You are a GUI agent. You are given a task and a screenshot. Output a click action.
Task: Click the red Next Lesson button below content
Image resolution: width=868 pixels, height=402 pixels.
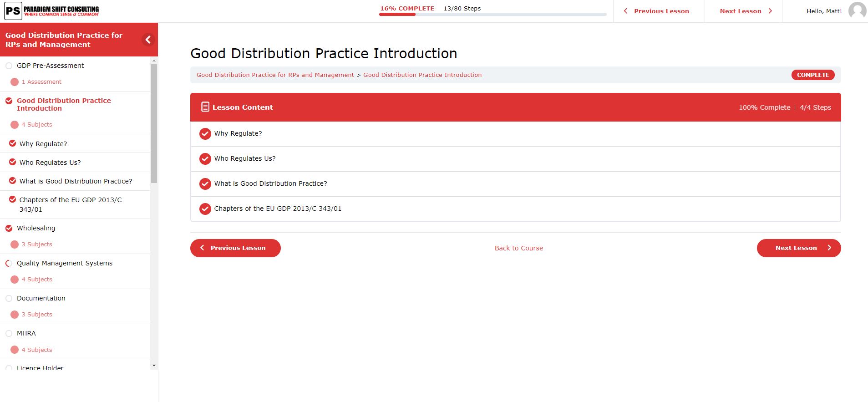(x=799, y=248)
